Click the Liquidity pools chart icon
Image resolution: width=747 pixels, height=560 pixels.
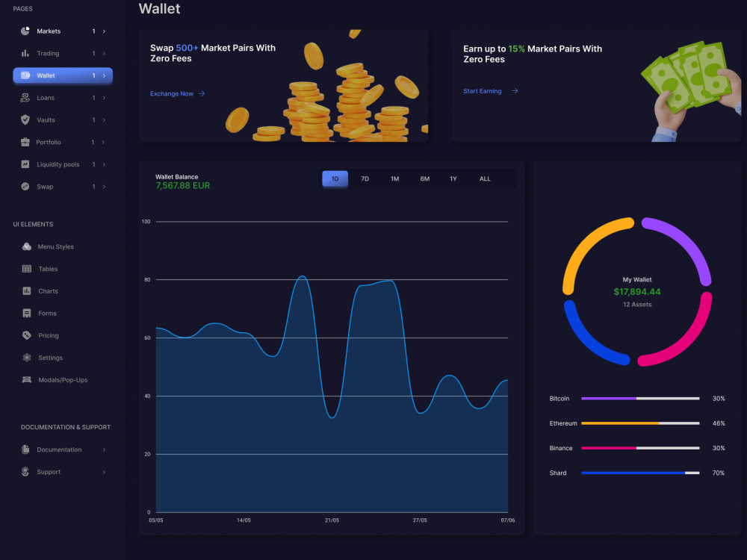pos(25,164)
